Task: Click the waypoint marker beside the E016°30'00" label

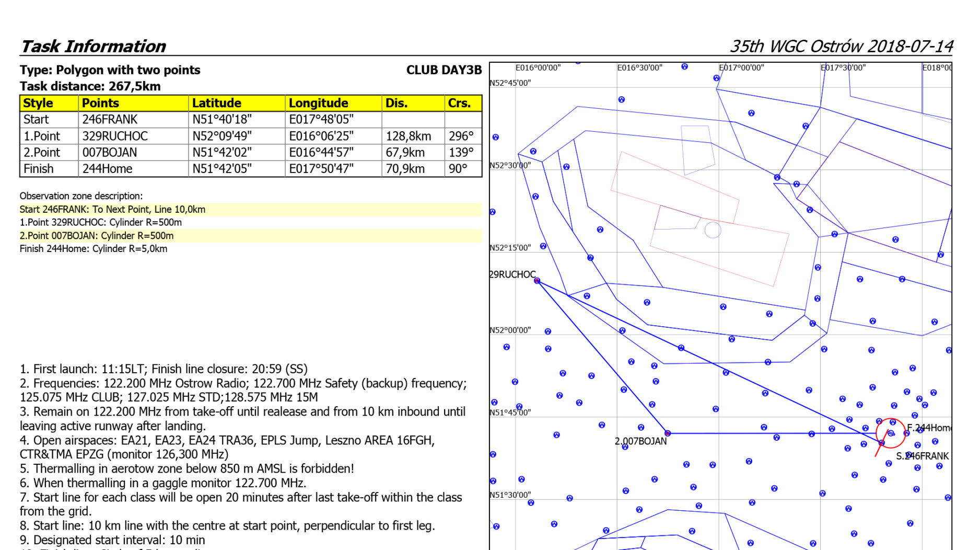Action: pos(684,66)
